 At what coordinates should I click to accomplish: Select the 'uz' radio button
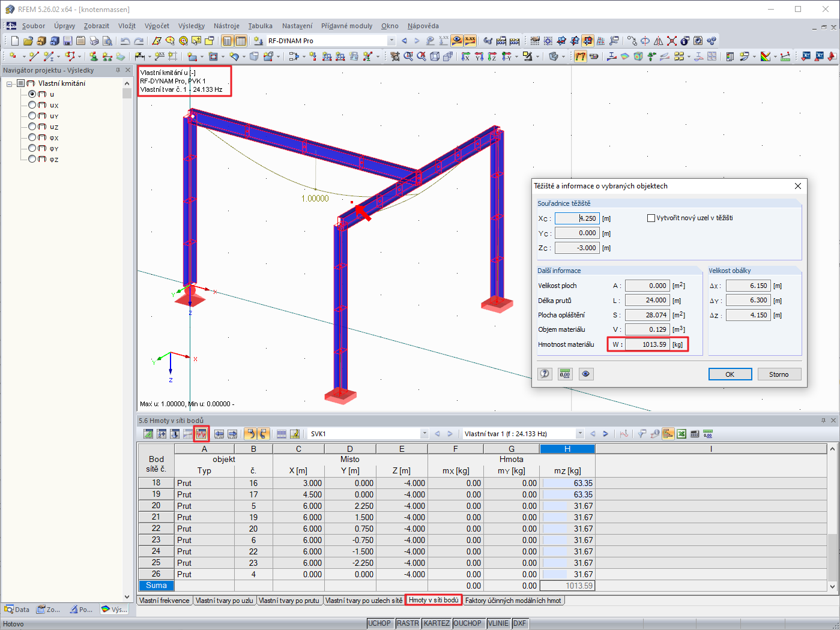tap(32, 127)
